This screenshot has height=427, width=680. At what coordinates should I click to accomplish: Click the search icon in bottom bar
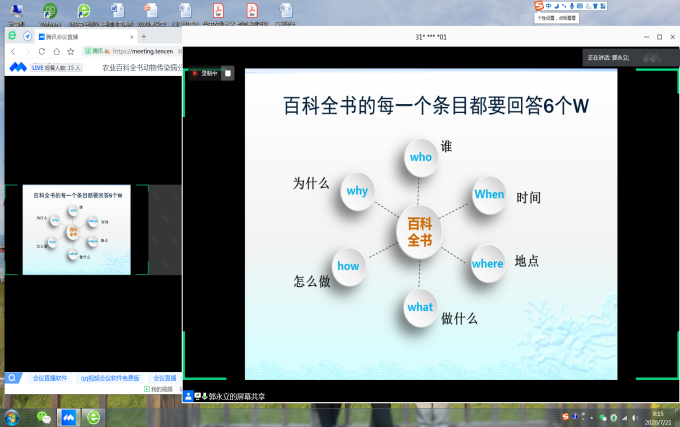point(12,378)
